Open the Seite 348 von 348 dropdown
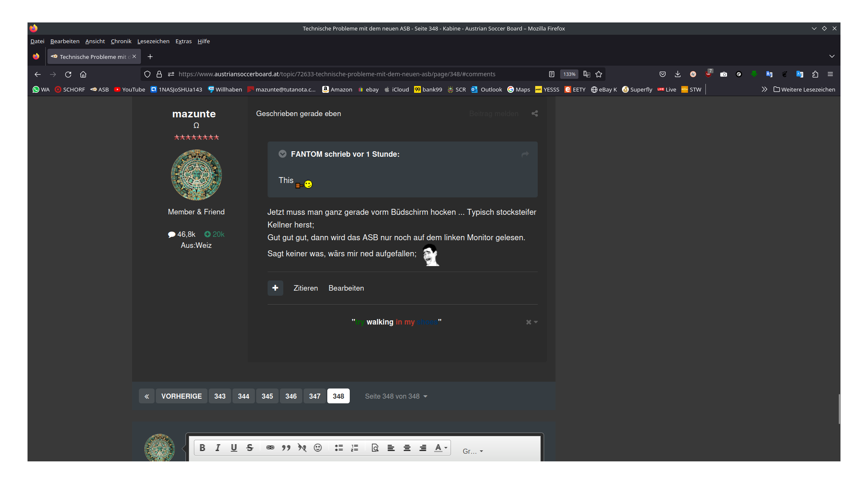868x494 pixels. click(x=396, y=396)
